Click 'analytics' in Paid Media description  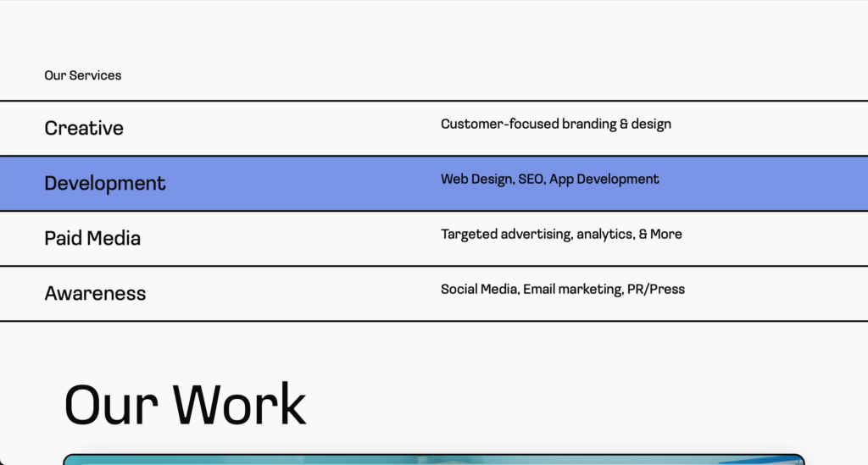tap(605, 234)
